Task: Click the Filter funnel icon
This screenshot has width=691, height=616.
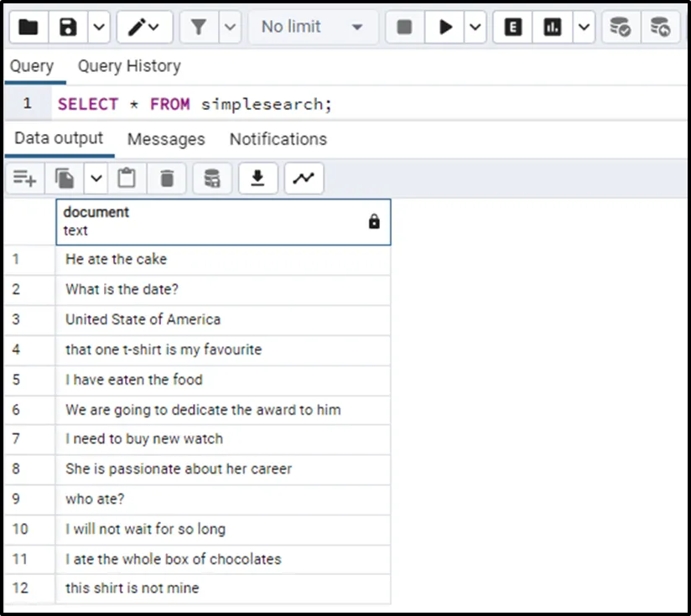Action: [199, 28]
